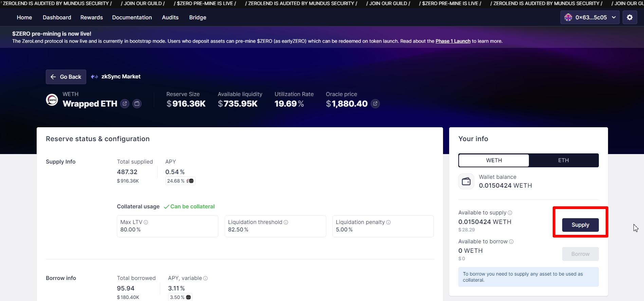Click the zkSync Market label
This screenshot has width=644, height=301.
[x=121, y=77]
